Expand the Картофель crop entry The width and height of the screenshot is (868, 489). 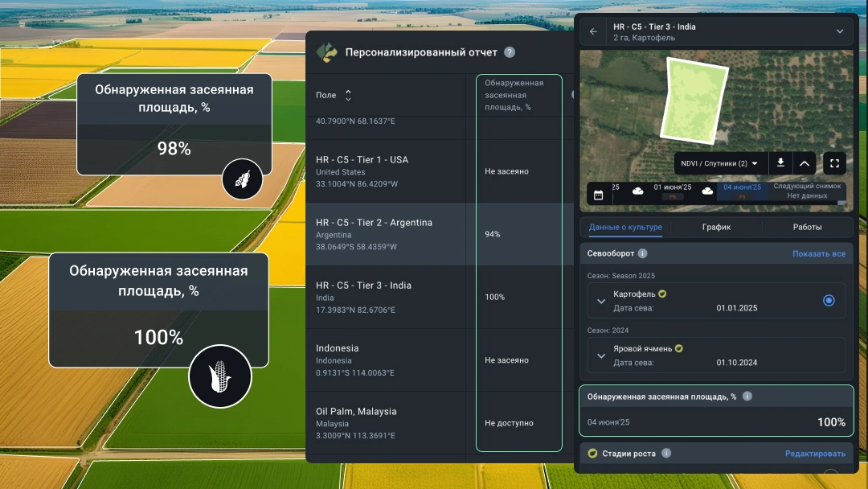tap(601, 302)
